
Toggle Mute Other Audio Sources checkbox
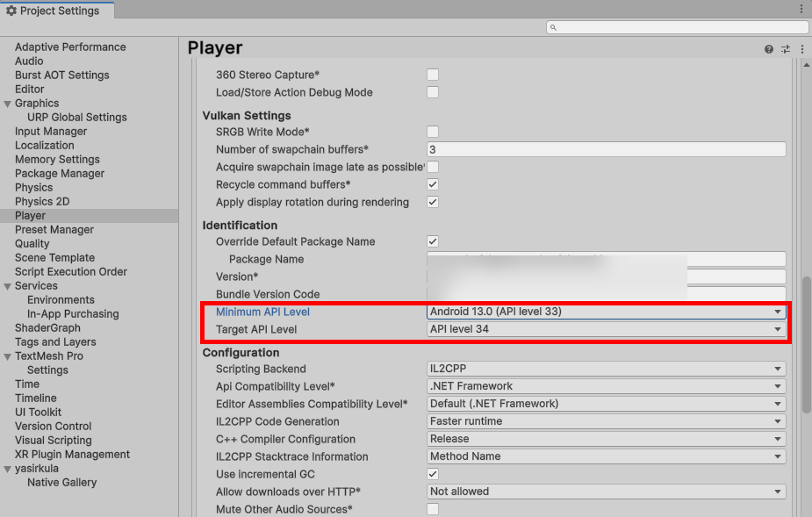[x=433, y=509]
